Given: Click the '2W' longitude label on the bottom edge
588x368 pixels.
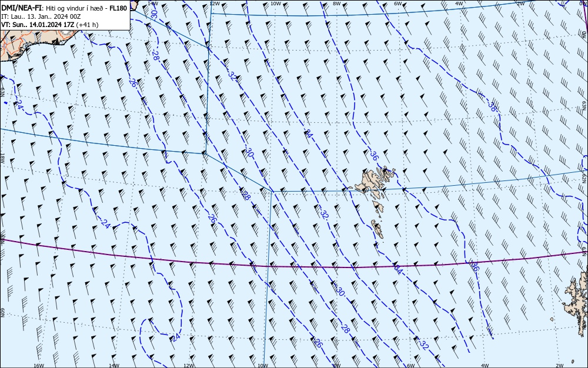Looking at the screenshot, I should point(560,366).
